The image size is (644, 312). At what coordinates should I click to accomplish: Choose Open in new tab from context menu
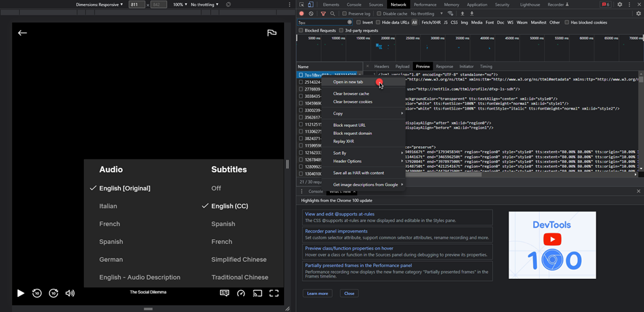[348, 82]
